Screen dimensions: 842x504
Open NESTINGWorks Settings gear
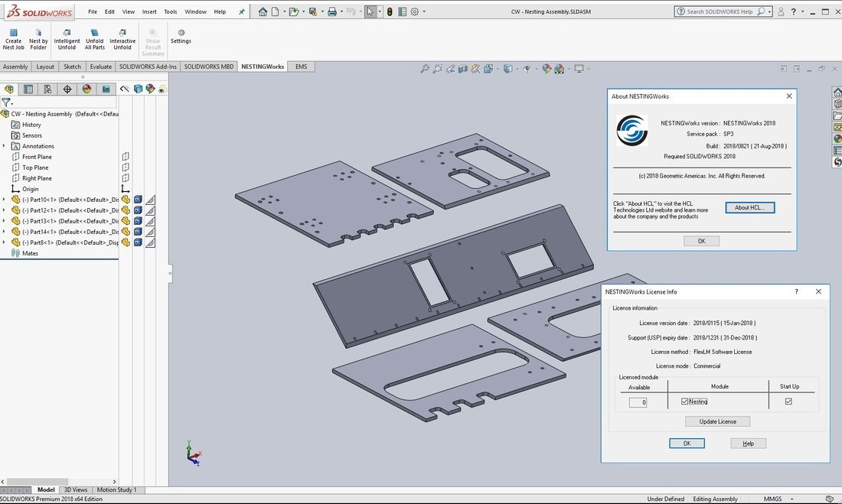coord(181,33)
